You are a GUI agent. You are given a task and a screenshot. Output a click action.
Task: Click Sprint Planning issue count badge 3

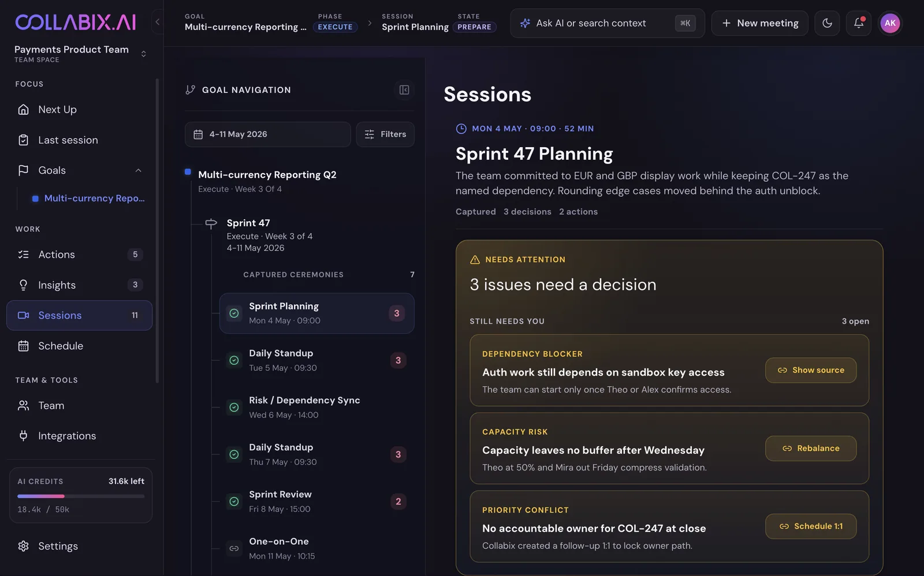pos(397,313)
